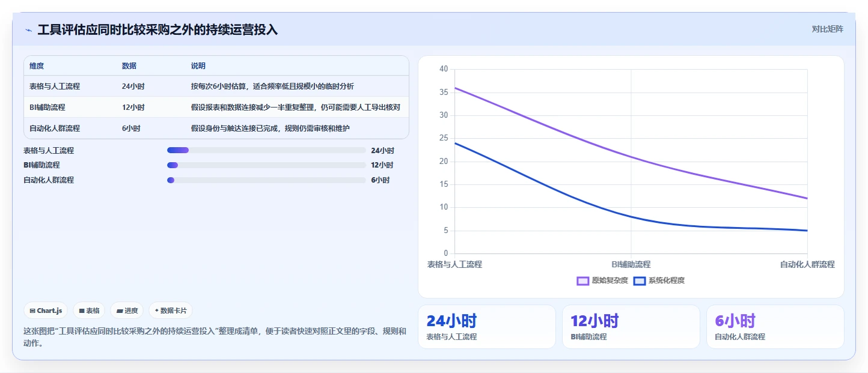Select the 表格与人工流程 table row cell

55,86
